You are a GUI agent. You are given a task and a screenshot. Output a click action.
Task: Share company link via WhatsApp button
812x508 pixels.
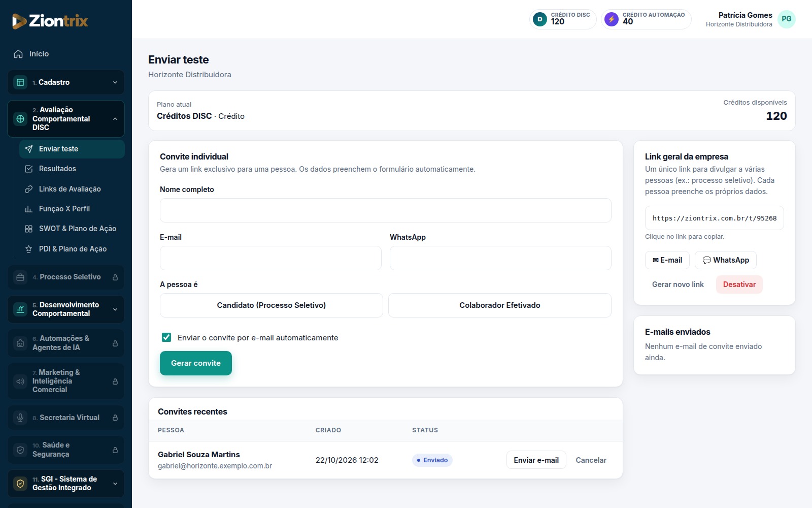tap(726, 260)
